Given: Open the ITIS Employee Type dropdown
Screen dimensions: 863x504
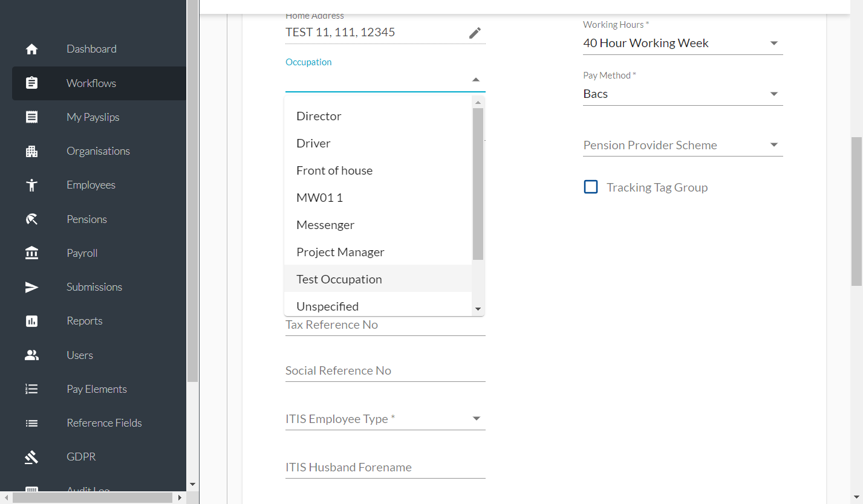Looking at the screenshot, I should pos(385,419).
